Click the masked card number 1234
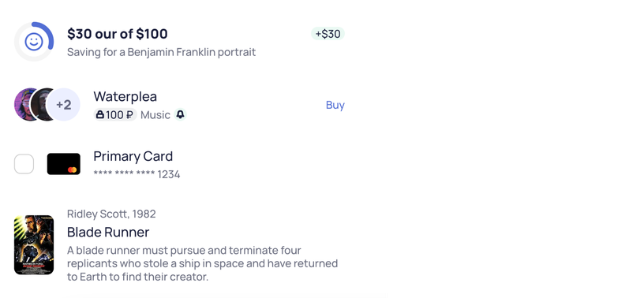Image resolution: width=644 pixels, height=298 pixels. [137, 174]
